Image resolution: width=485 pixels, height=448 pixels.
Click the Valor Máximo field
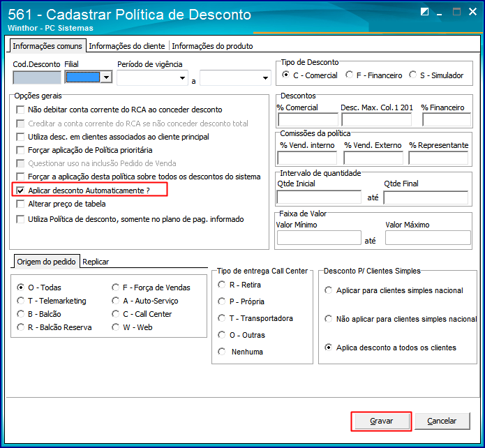(x=428, y=238)
